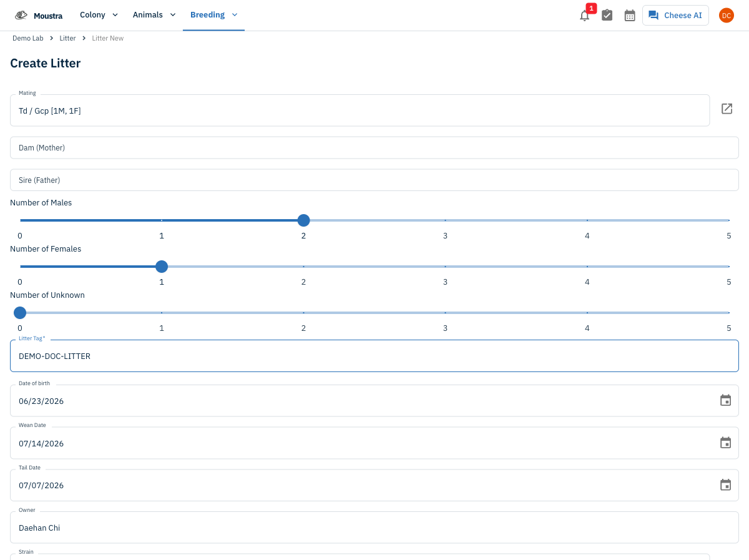This screenshot has width=749, height=560.
Task: Open the Tail Date calendar picker
Action: 725,485
